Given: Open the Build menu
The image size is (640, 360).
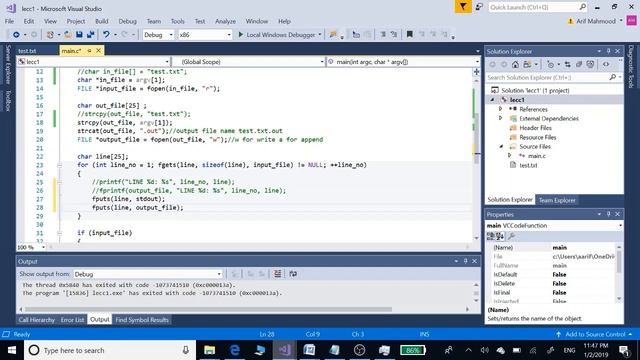Looking at the screenshot, I should coord(102,21).
